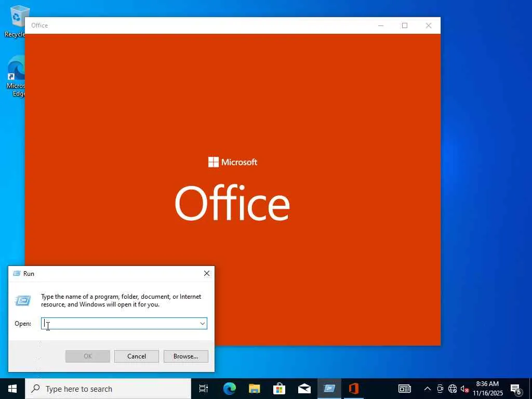Click the Run program icon beside the description
Screen dimensions: 532x399
[23, 300]
